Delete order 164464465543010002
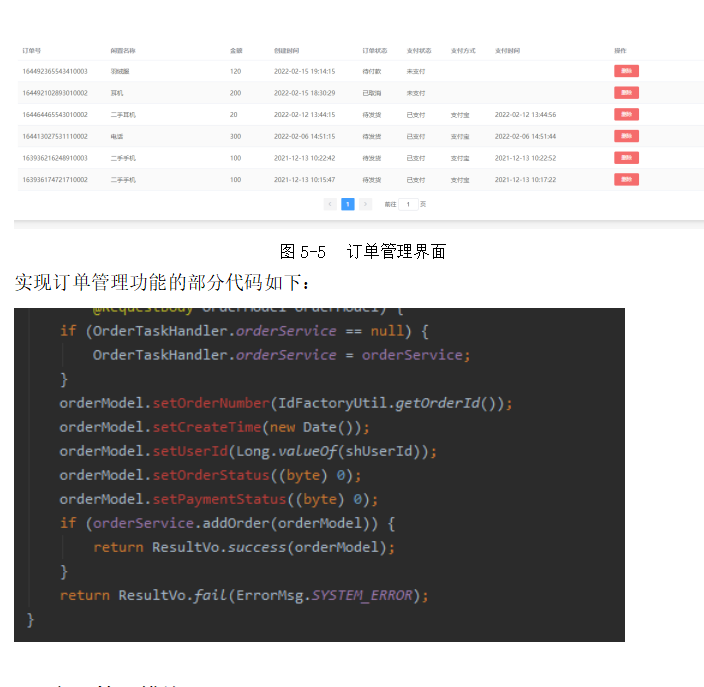Screen dimensions: 704x687 [x=626, y=114]
